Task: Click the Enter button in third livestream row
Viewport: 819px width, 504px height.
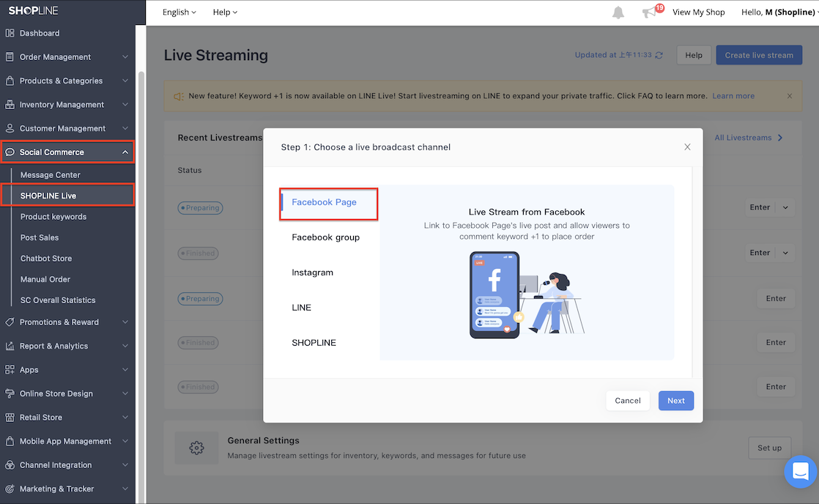Action: [776, 298]
